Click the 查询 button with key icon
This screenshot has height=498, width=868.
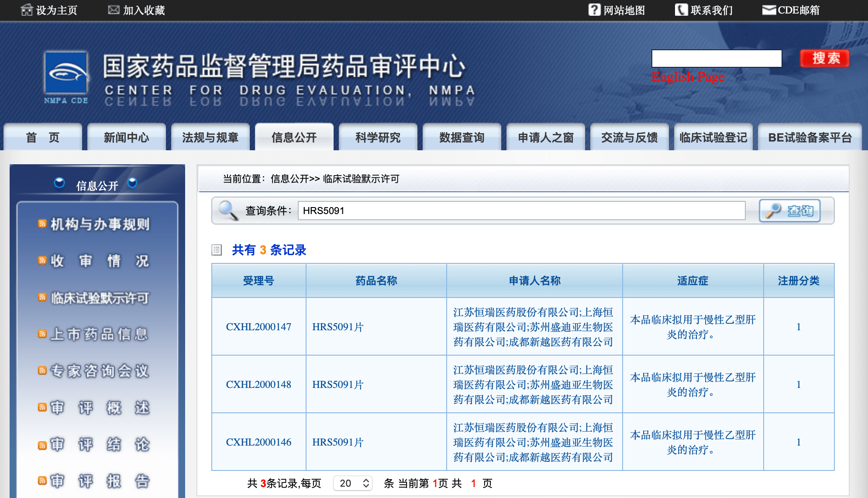(x=789, y=211)
